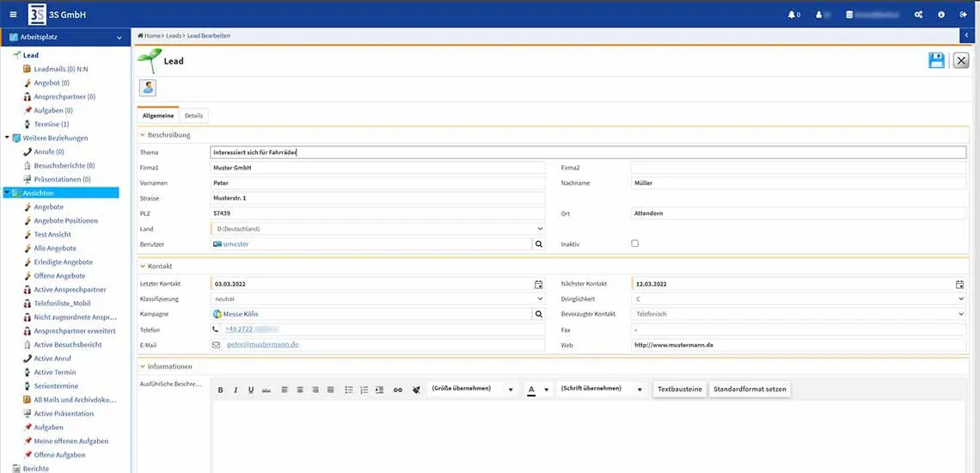Open calendar picker for Nächster Kontakt

(x=960, y=284)
